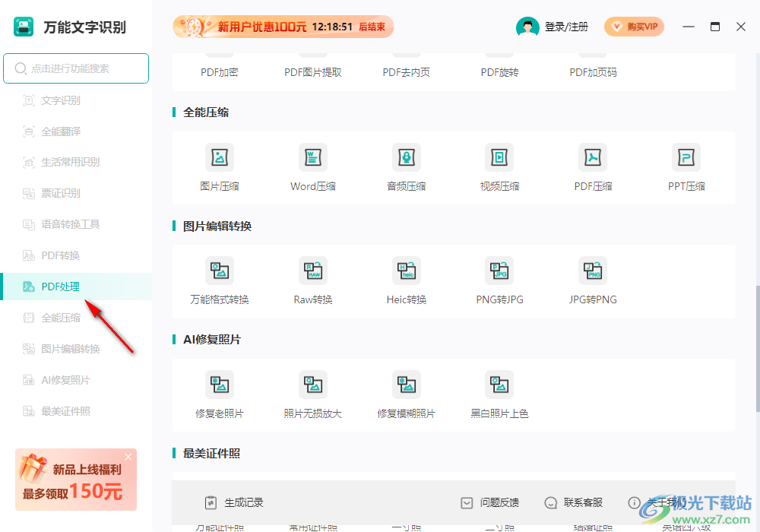Click the 万能文字识别 app logo
The image size is (760, 532).
24,27
